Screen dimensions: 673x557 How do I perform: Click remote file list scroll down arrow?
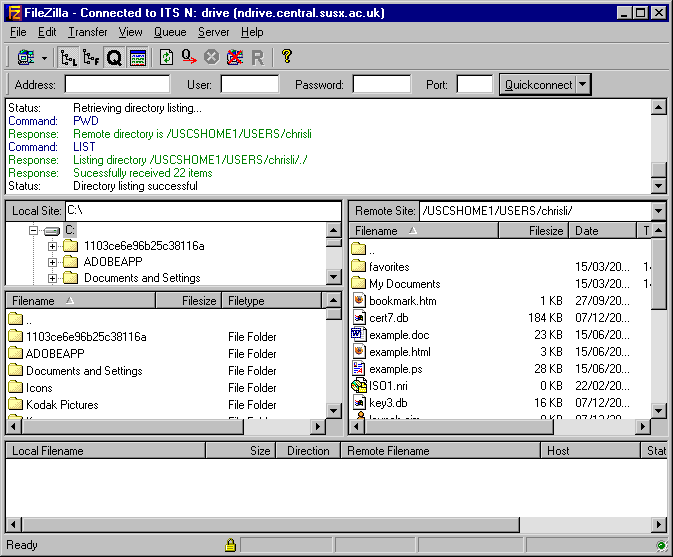[658, 411]
